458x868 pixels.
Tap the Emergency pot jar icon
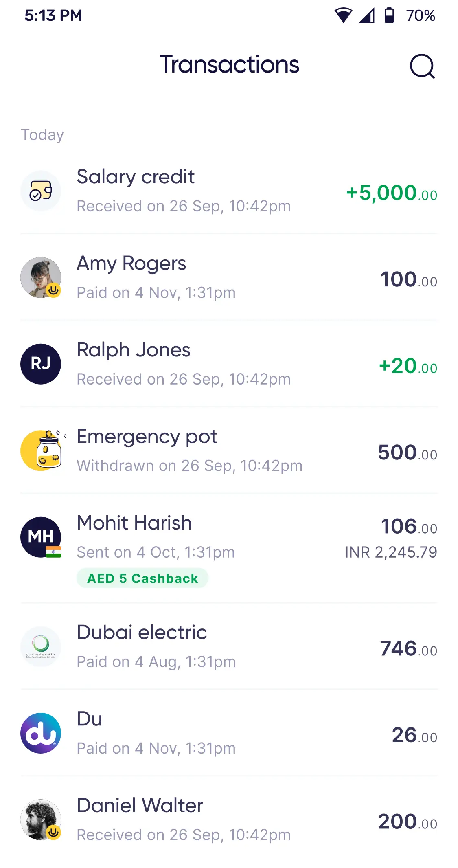(x=42, y=450)
